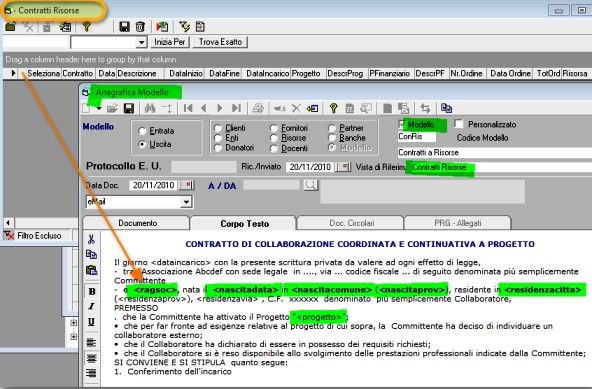Go to next record in Anagrafica Modello
The image size is (592, 389).
[220, 109]
